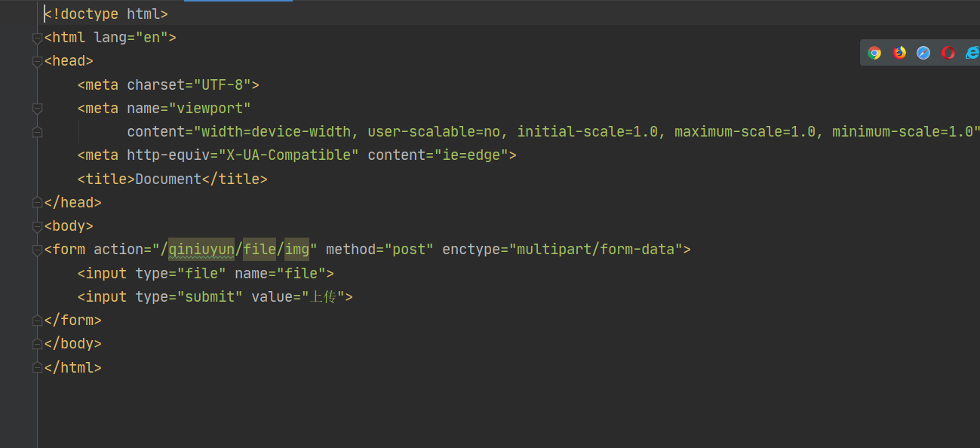Click the fold marker beside </form>
Viewport: 980px width, 448px height.
click(x=36, y=319)
